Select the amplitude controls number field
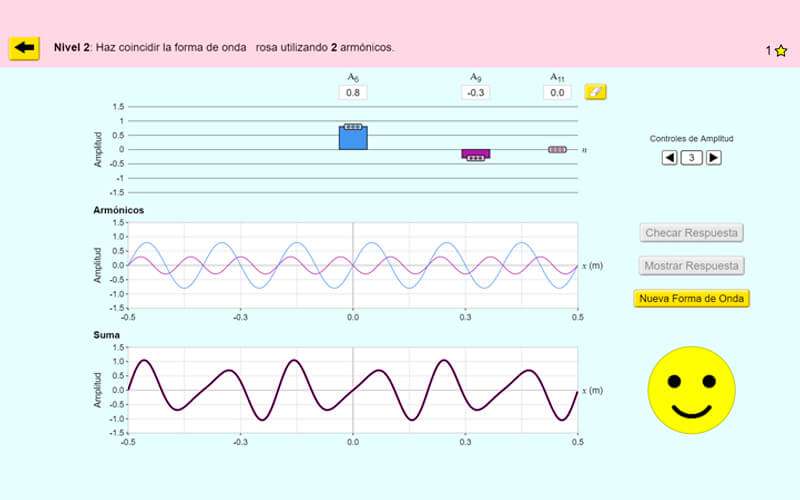The image size is (800, 500). point(692,158)
